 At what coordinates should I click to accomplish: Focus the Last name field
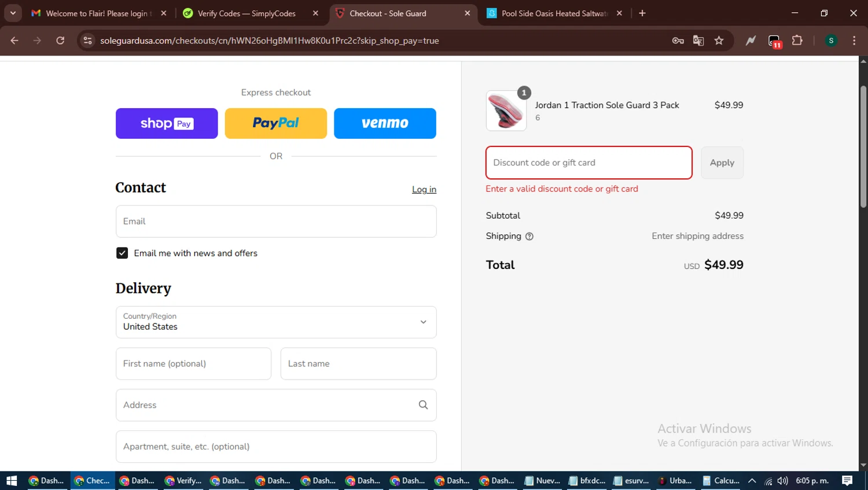click(359, 363)
